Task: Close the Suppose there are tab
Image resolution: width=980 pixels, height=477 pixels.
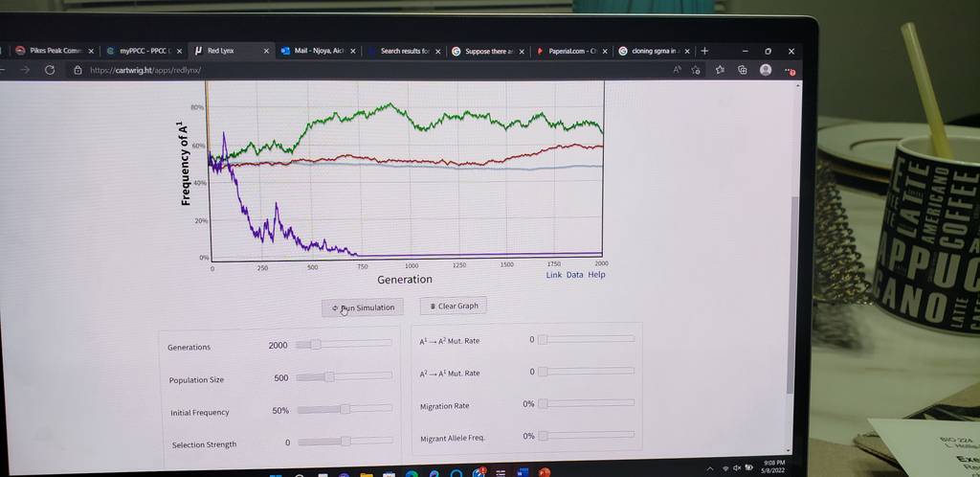Action: [x=520, y=52]
